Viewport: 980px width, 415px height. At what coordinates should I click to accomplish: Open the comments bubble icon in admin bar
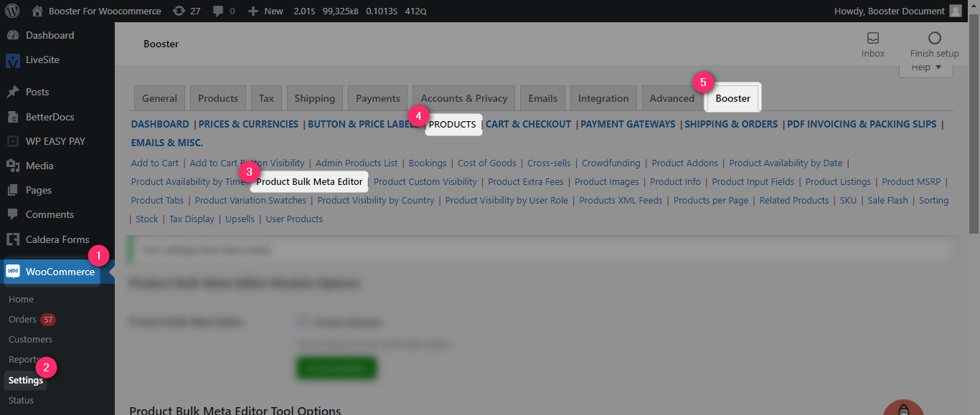pyautogui.click(x=218, y=11)
